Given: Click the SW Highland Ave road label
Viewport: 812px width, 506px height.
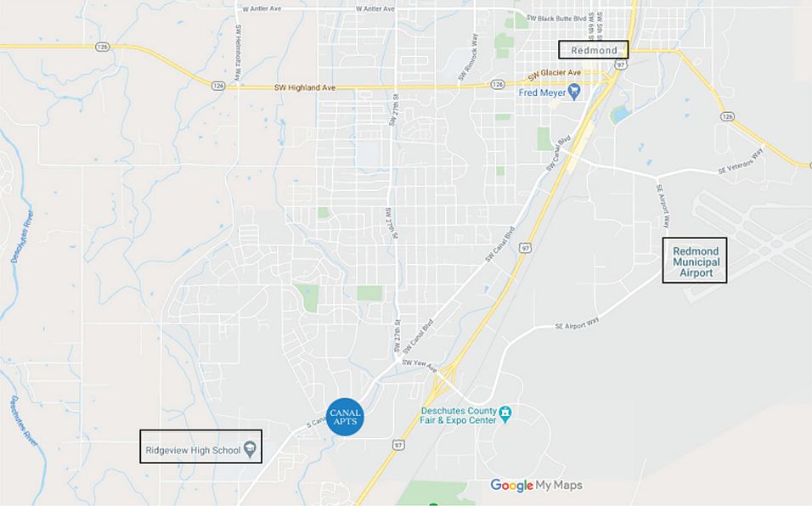Looking at the screenshot, I should pyautogui.click(x=305, y=87).
